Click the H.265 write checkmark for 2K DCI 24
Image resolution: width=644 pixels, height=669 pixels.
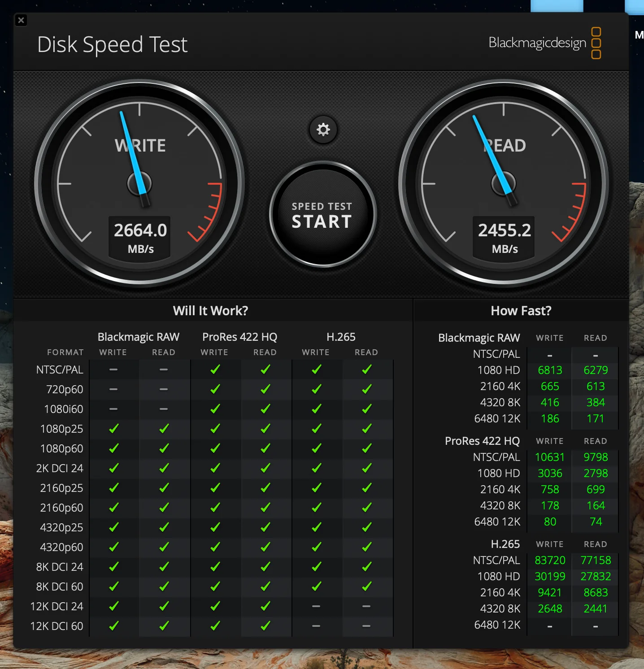[x=316, y=468]
